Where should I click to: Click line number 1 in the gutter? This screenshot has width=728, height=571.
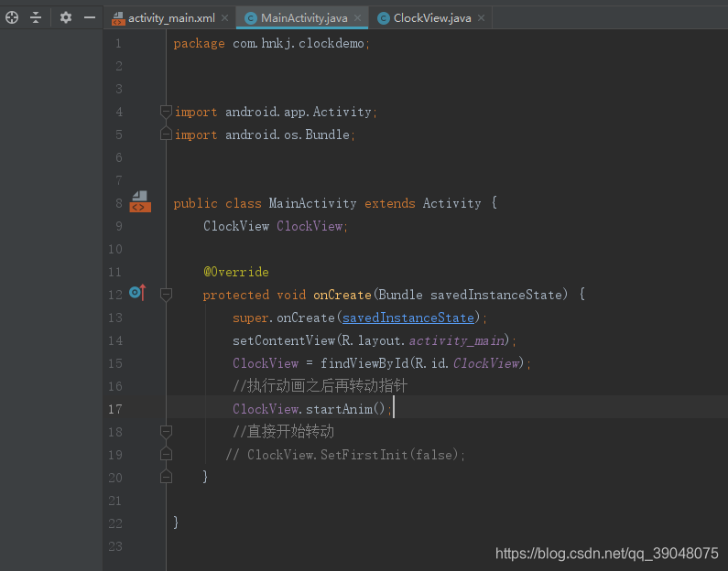tap(118, 43)
